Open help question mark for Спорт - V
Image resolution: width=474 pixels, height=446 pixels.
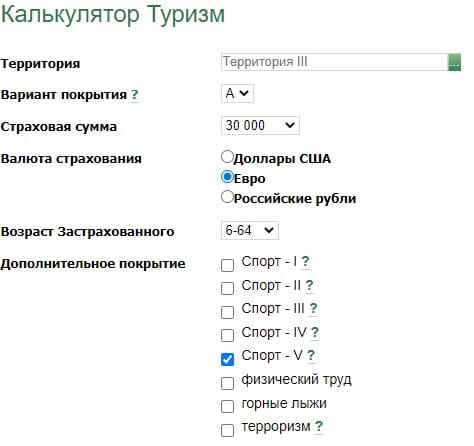311,356
